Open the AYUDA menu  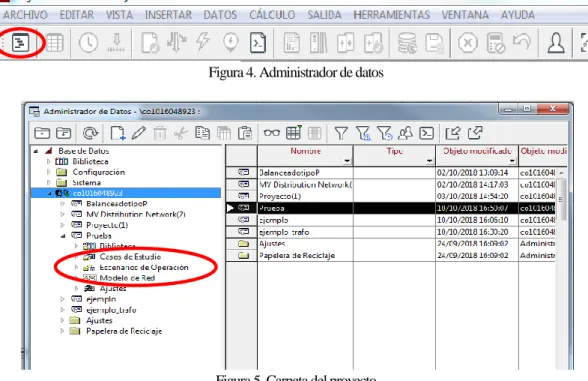518,15
